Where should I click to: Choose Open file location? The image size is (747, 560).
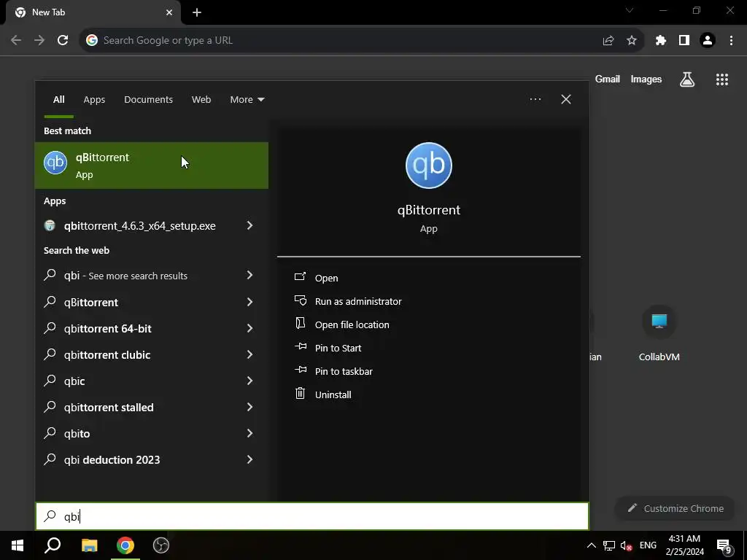[352, 324]
